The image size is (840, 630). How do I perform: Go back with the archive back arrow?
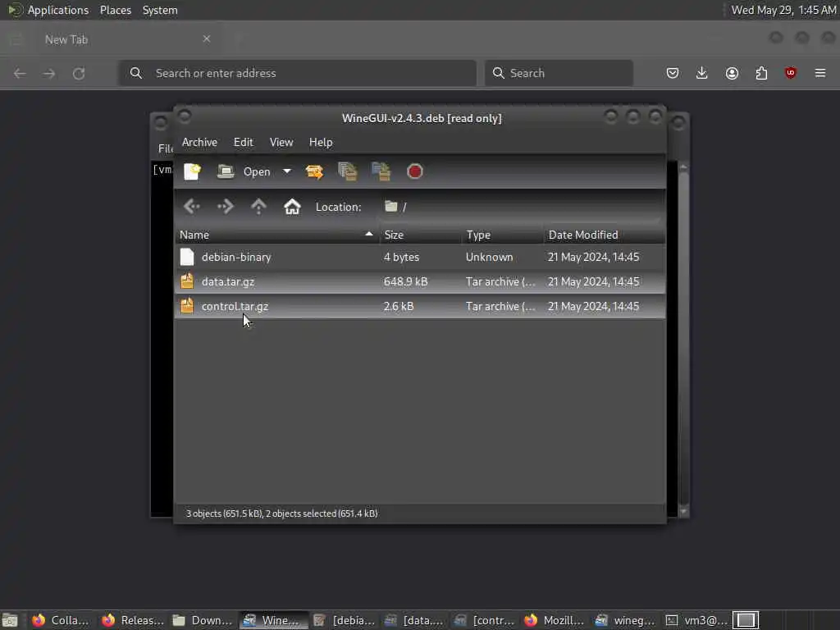191,206
